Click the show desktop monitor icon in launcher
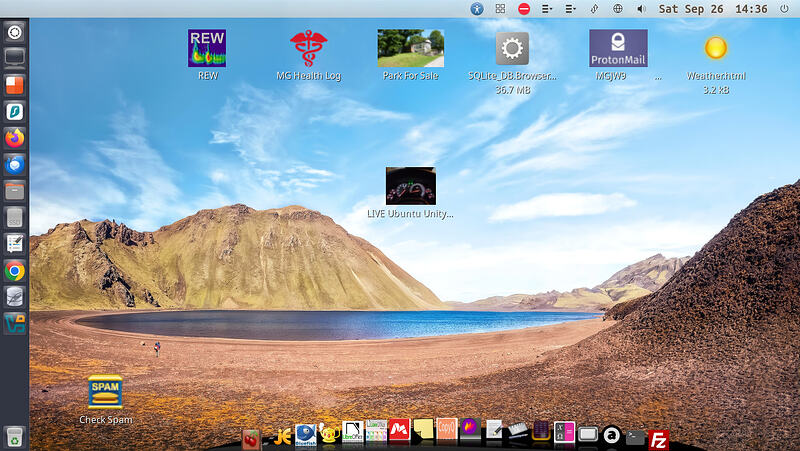The height and width of the screenshot is (451, 800). coord(14,58)
